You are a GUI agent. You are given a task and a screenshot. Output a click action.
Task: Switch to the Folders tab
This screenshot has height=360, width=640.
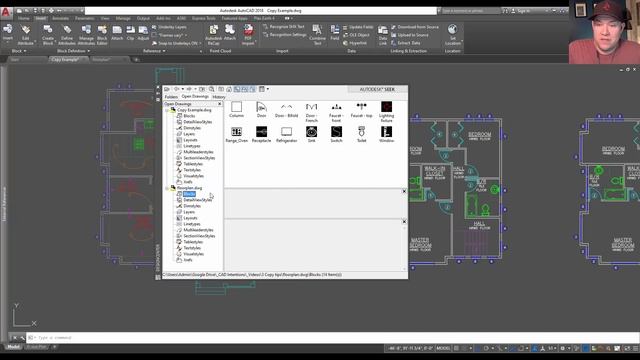tap(171, 97)
